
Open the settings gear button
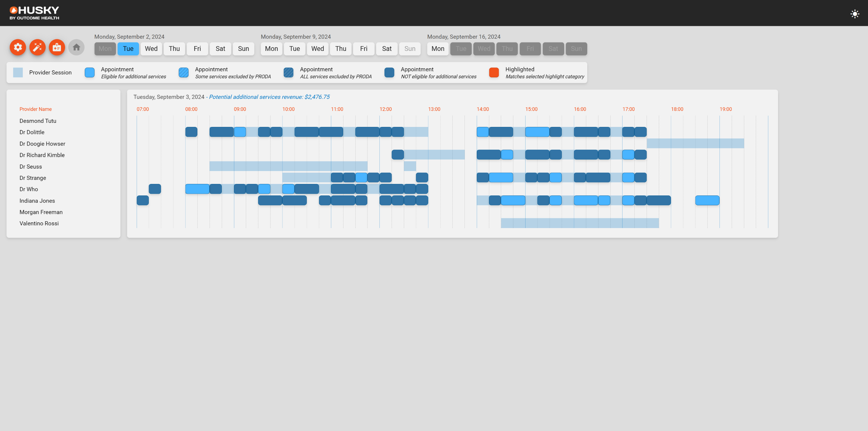point(18,47)
